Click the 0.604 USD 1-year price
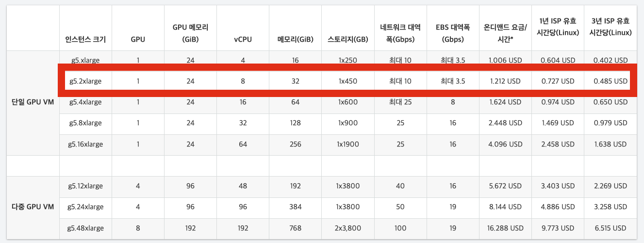The width and height of the screenshot is (644, 243). [558, 60]
